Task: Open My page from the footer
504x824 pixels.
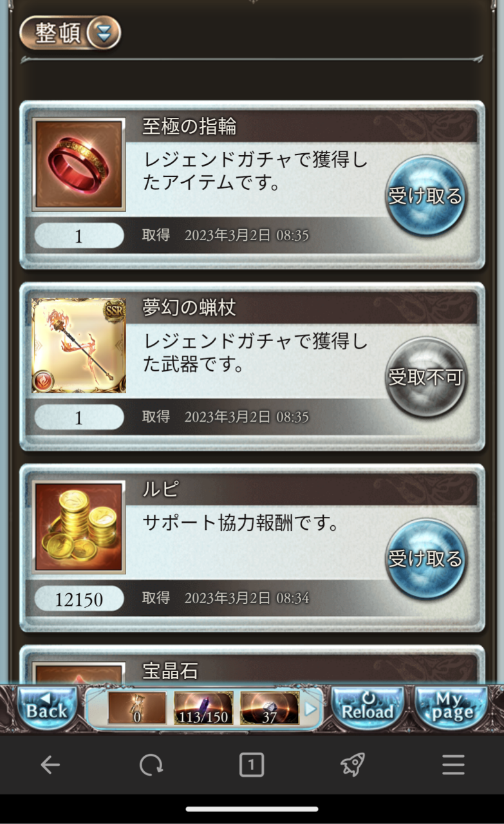Action: click(x=450, y=708)
